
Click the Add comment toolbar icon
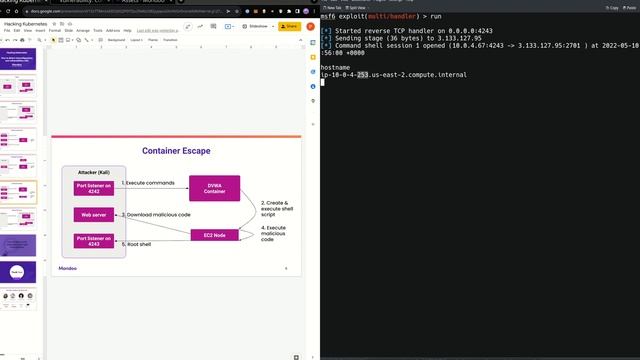click(100, 40)
